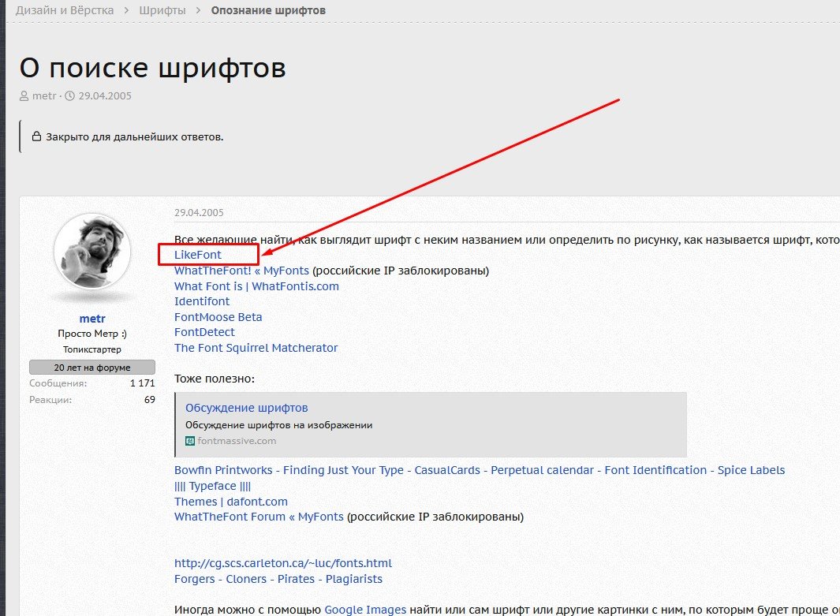Visit What Font is | WhatFontis.com
840x616 pixels.
click(256, 286)
